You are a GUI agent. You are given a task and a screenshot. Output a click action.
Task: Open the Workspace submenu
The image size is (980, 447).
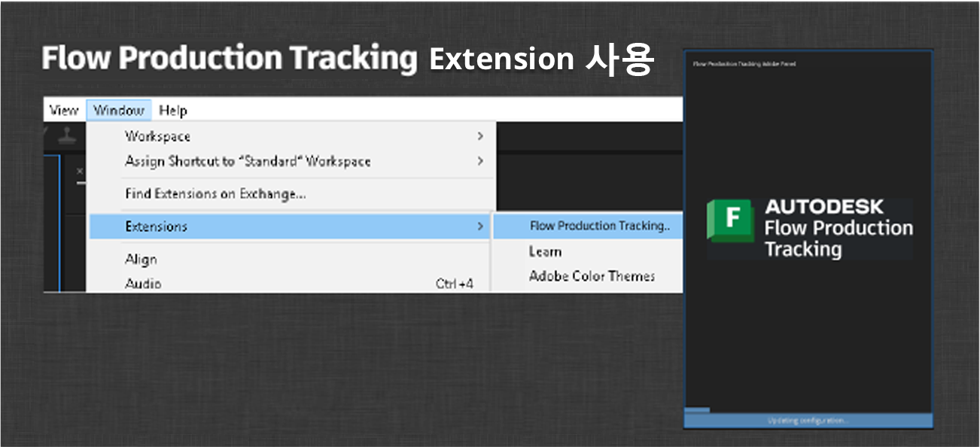pos(292,136)
